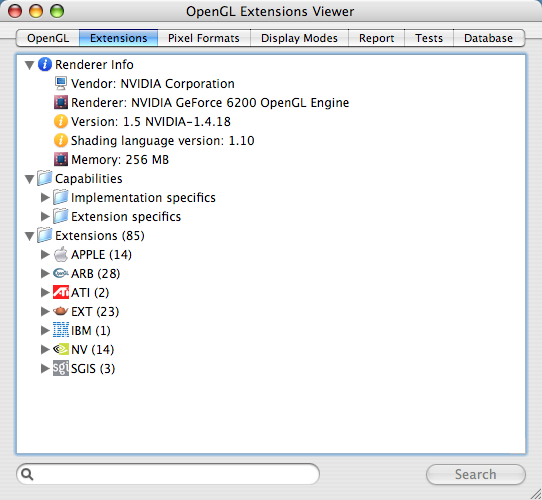Expand the ARB (28) extensions
Viewport: 542px width, 500px height.
45,274
